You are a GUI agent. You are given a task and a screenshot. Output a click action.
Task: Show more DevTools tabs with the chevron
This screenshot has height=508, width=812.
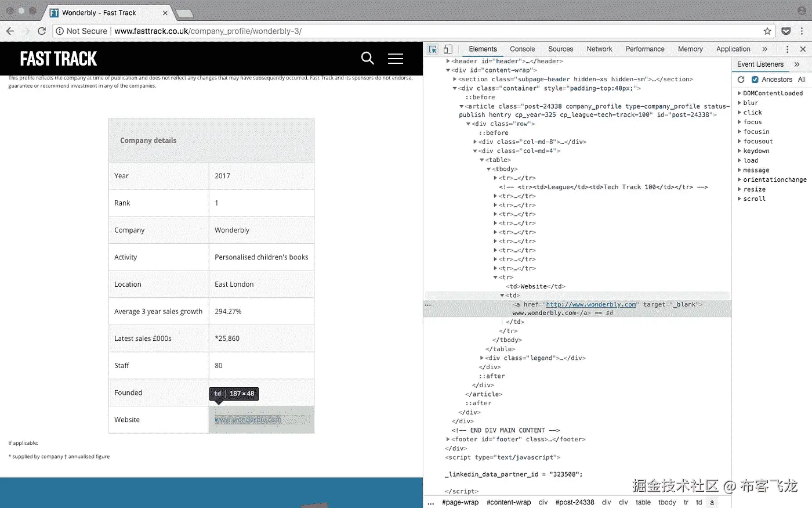tap(764, 49)
